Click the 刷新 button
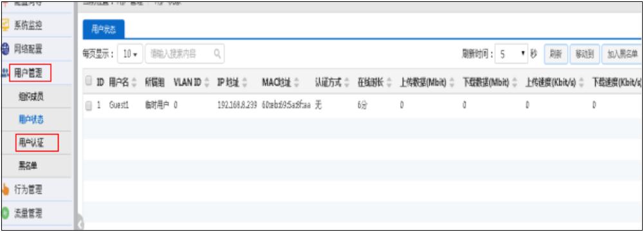 pyautogui.click(x=556, y=54)
